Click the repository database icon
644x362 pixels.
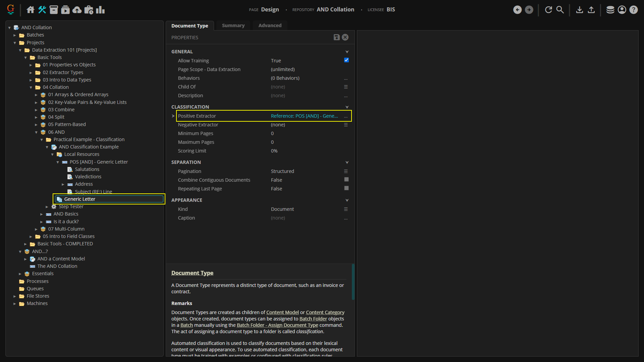pos(610,10)
